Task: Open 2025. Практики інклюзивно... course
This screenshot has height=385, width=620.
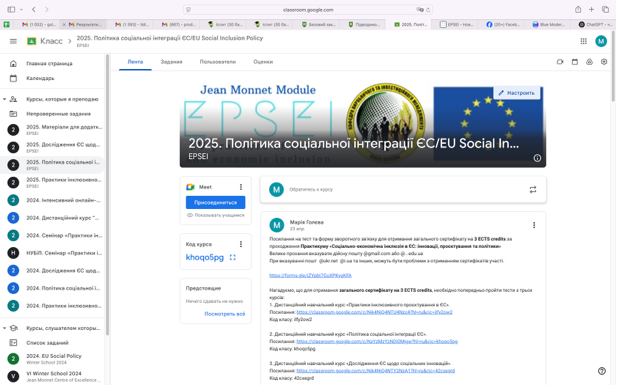Action: (x=53, y=182)
